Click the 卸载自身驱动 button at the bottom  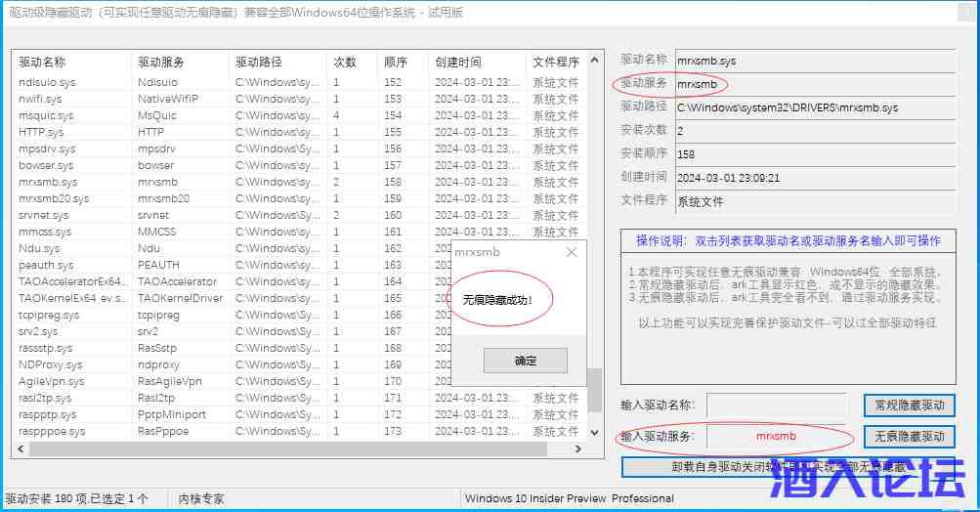click(788, 467)
